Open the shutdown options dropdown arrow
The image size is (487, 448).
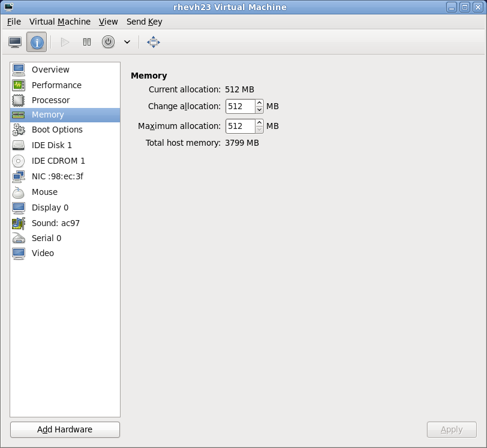click(x=126, y=42)
